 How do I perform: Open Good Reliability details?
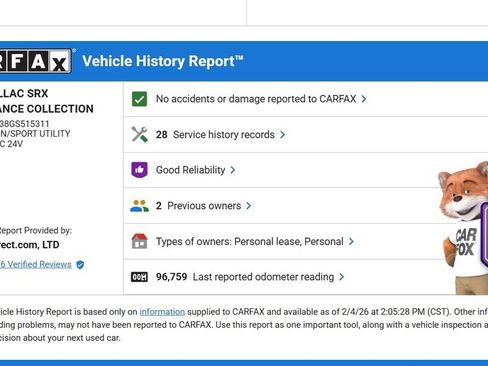tap(190, 170)
